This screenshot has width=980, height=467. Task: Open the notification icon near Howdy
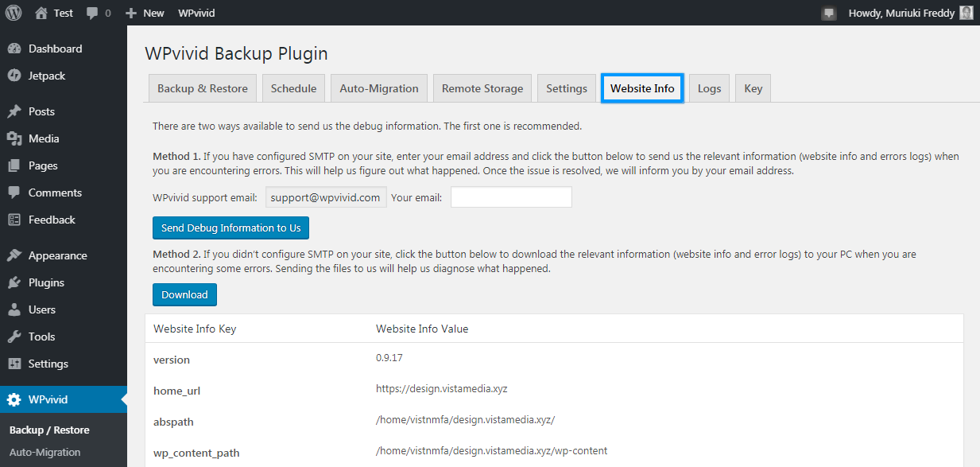pos(829,14)
